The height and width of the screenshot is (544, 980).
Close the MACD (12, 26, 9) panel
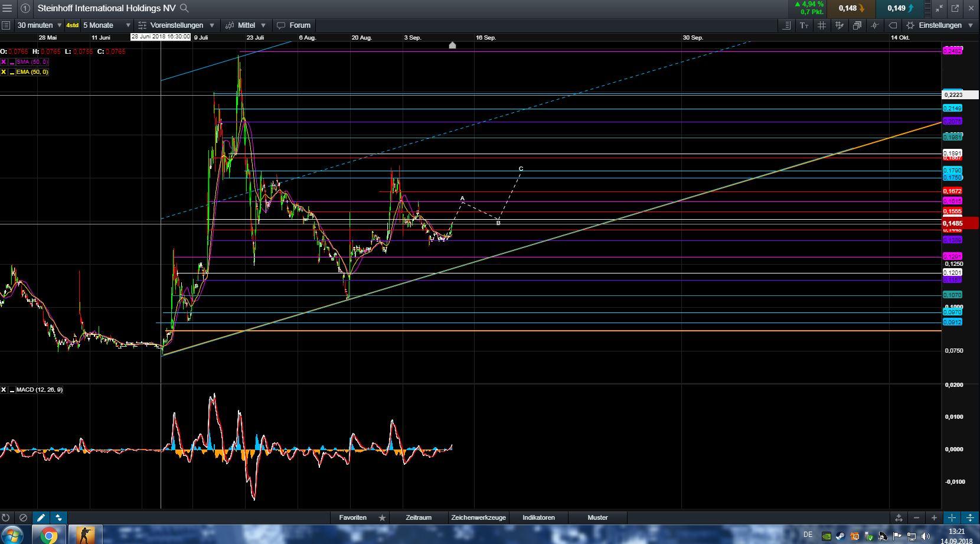coord(4,390)
